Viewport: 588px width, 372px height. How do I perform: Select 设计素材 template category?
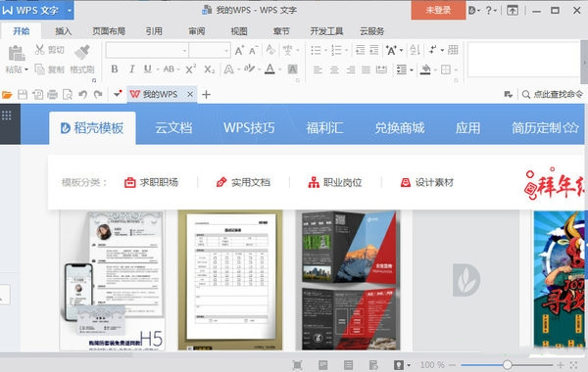coord(426,182)
